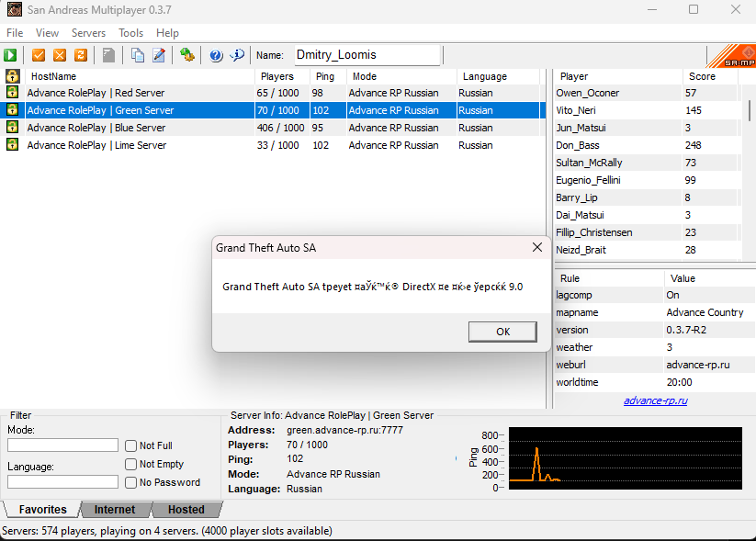Sort servers by Ping column header
Screen dimensions: 756x541
coord(328,76)
